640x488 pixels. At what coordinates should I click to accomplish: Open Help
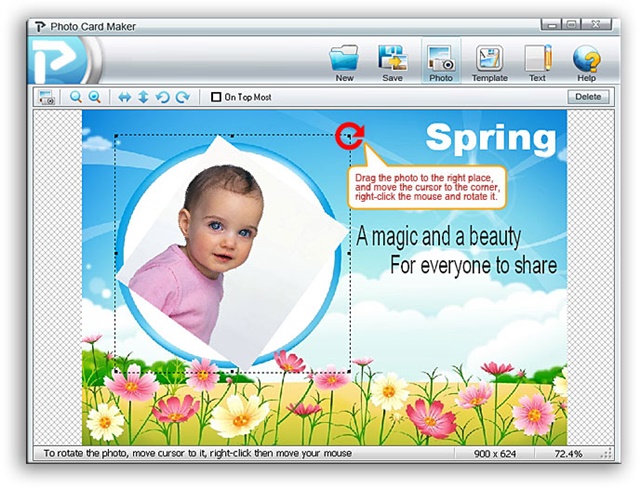(x=586, y=59)
